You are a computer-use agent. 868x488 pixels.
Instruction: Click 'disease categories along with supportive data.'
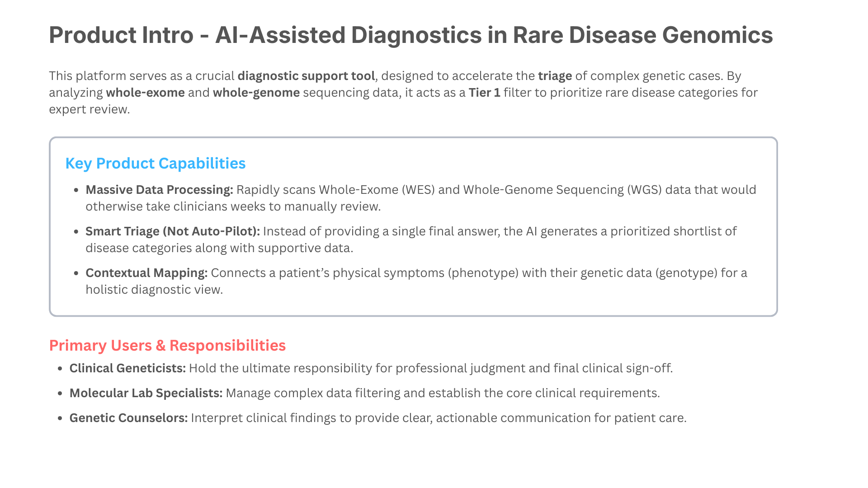219,248
